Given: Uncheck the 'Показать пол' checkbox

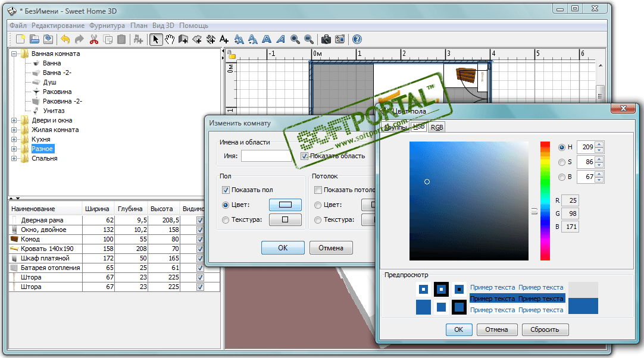Looking at the screenshot, I should 226,190.
